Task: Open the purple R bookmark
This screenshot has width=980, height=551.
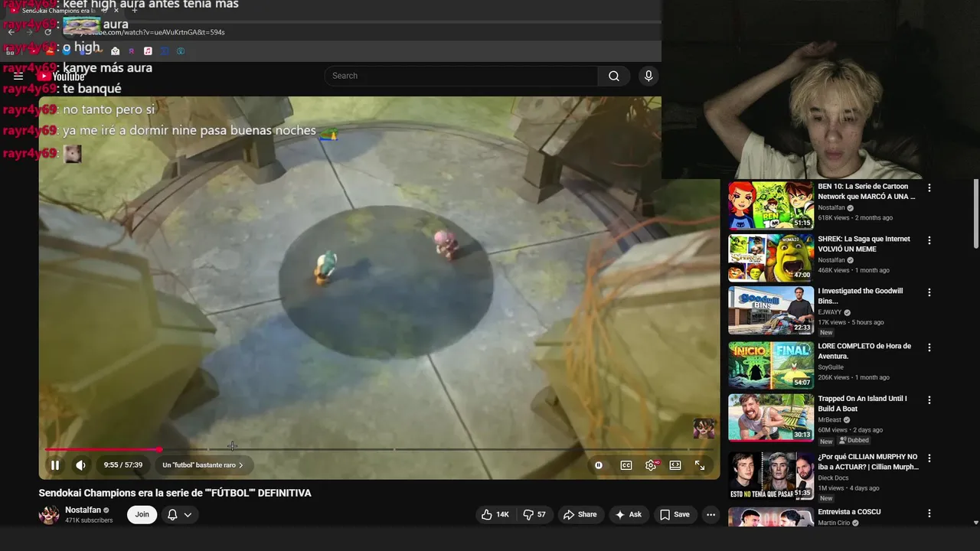Action: click(x=132, y=51)
